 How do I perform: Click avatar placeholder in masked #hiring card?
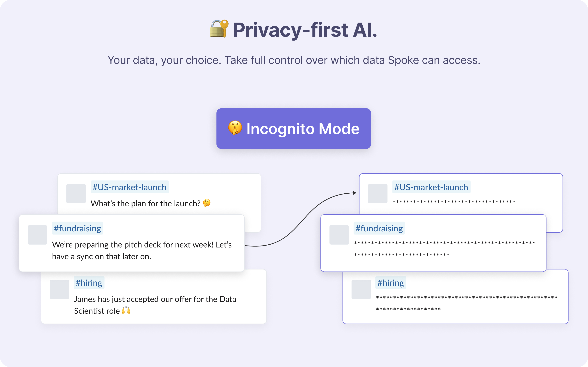click(x=361, y=289)
